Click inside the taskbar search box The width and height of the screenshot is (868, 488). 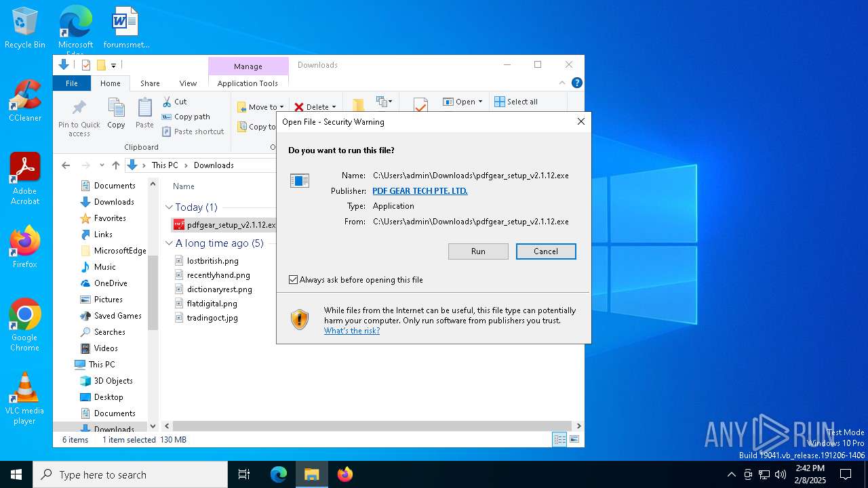[130, 474]
